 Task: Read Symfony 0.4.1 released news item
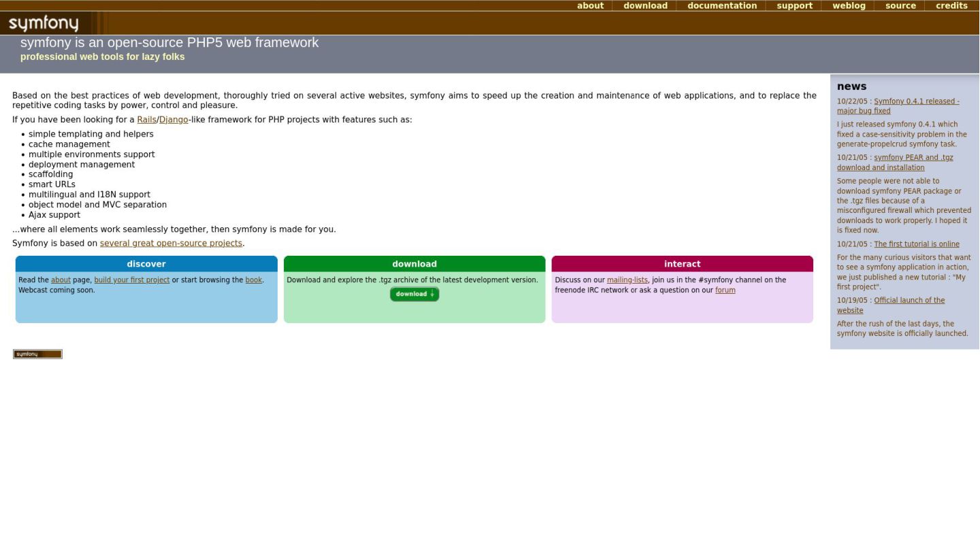(x=898, y=106)
